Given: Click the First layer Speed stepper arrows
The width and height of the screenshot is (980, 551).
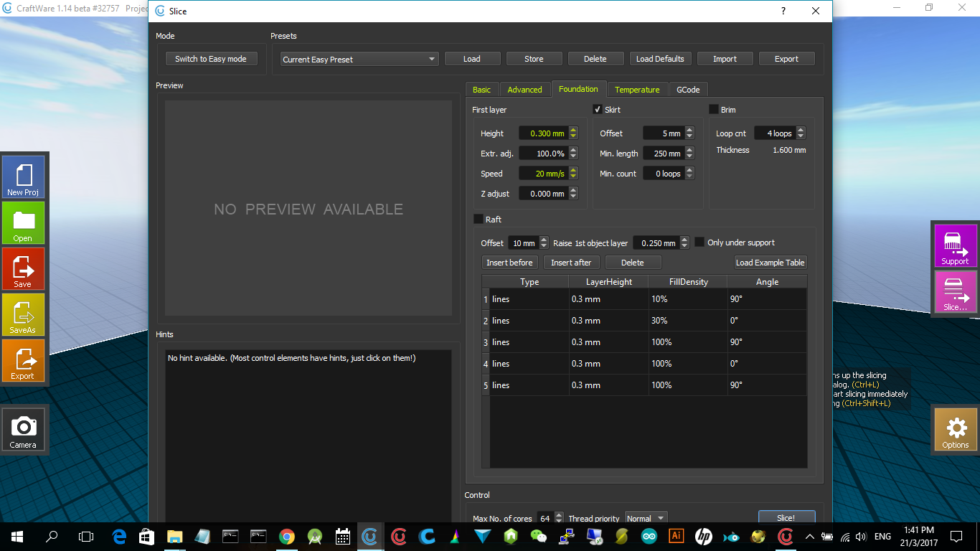Looking at the screenshot, I should point(573,173).
